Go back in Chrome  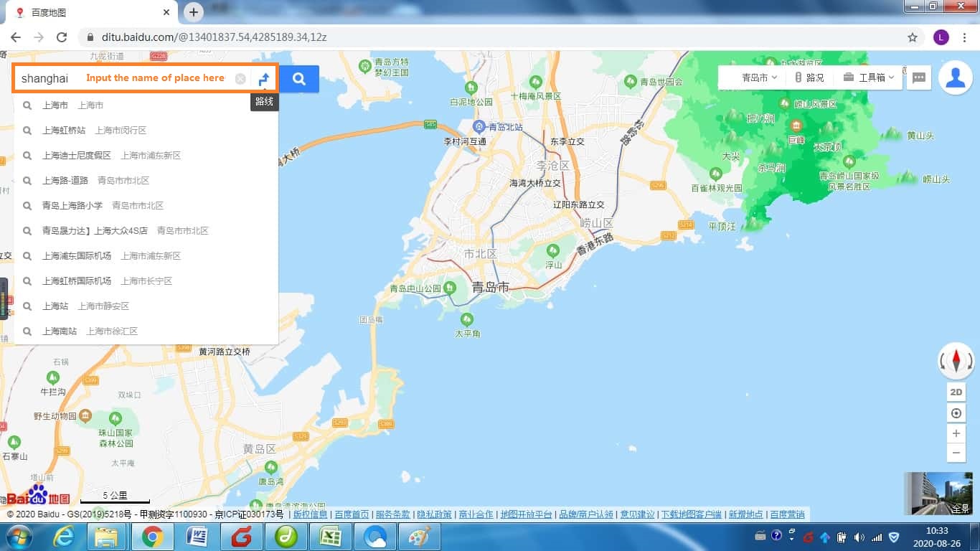[x=16, y=37]
